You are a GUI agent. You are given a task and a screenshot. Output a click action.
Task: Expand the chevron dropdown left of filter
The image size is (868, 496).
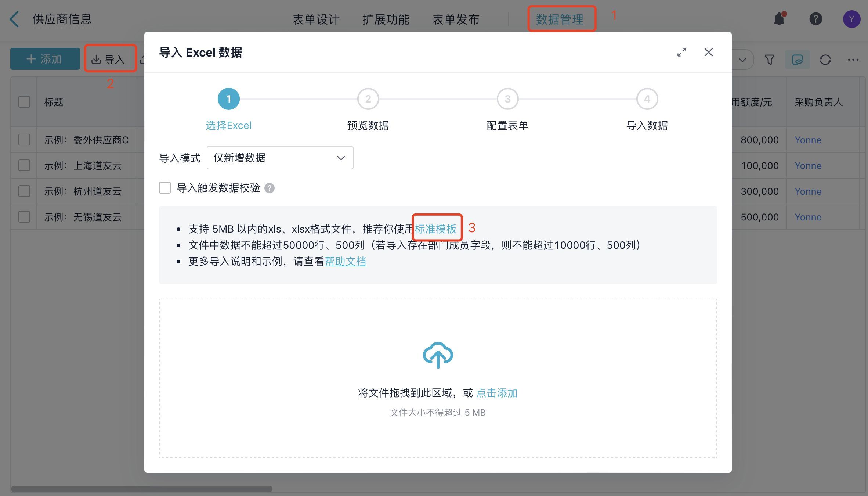coord(742,60)
